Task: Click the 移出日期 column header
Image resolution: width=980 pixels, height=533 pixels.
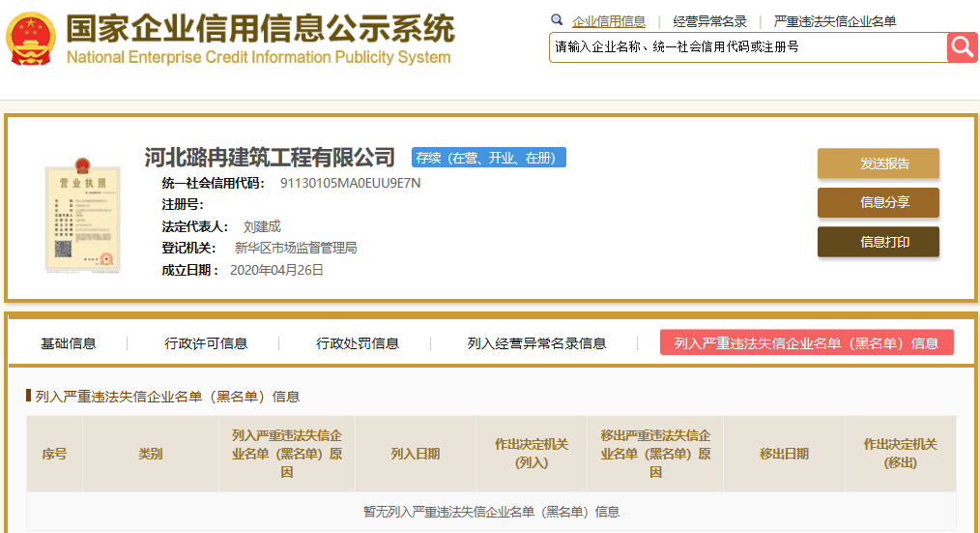Action: [x=785, y=454]
